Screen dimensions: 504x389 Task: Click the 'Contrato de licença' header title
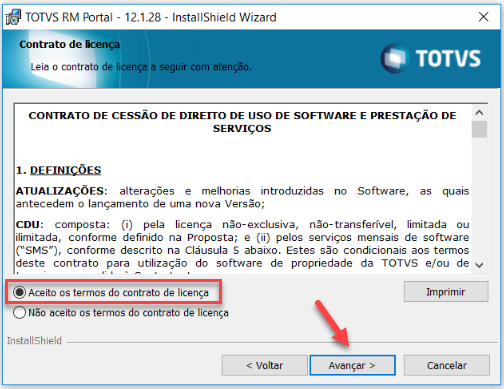(x=69, y=44)
